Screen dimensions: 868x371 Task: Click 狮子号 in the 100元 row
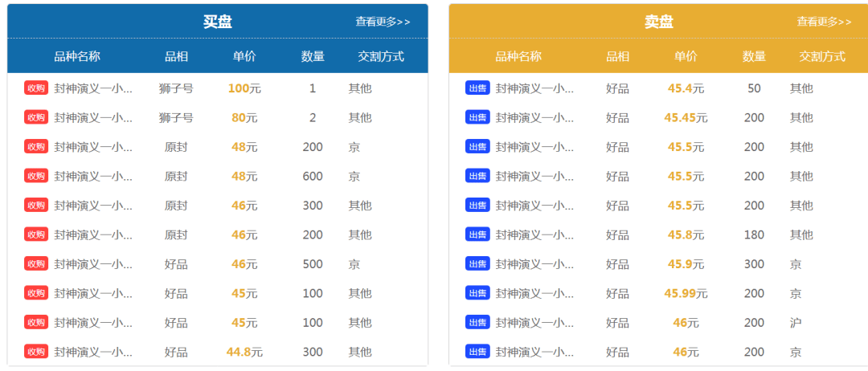click(x=176, y=88)
